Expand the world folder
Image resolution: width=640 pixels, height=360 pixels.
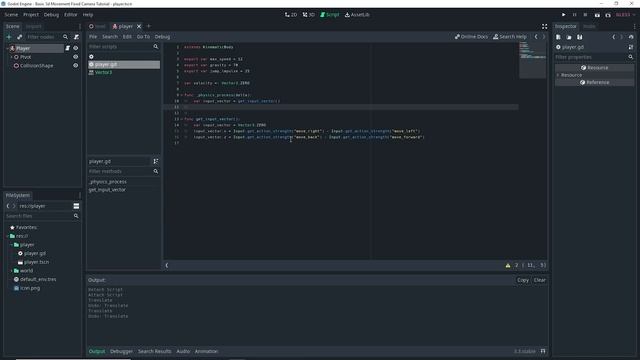click(x=11, y=271)
